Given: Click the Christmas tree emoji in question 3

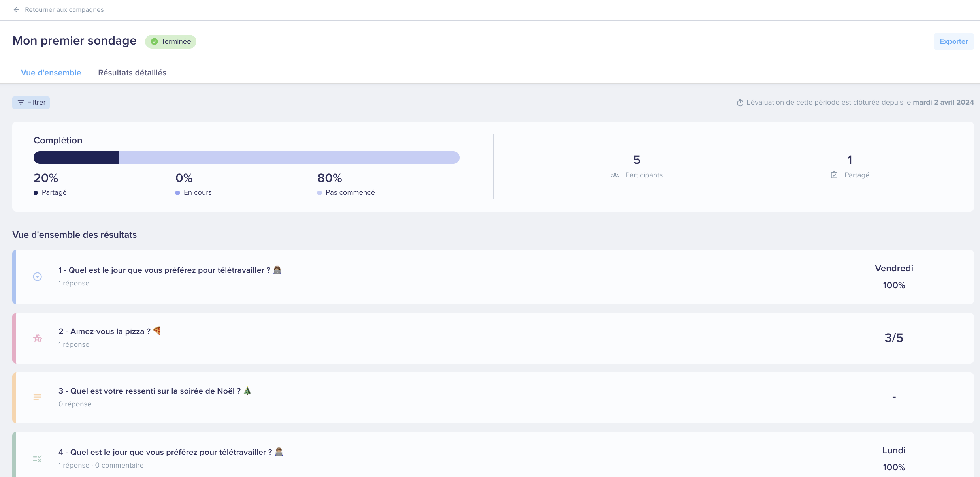Looking at the screenshot, I should point(247,391).
